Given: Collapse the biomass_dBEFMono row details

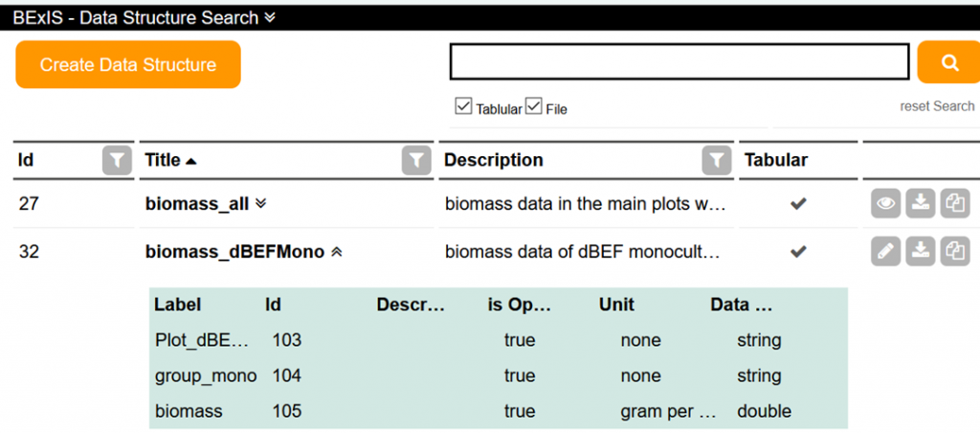Looking at the screenshot, I should pyautogui.click(x=336, y=252).
